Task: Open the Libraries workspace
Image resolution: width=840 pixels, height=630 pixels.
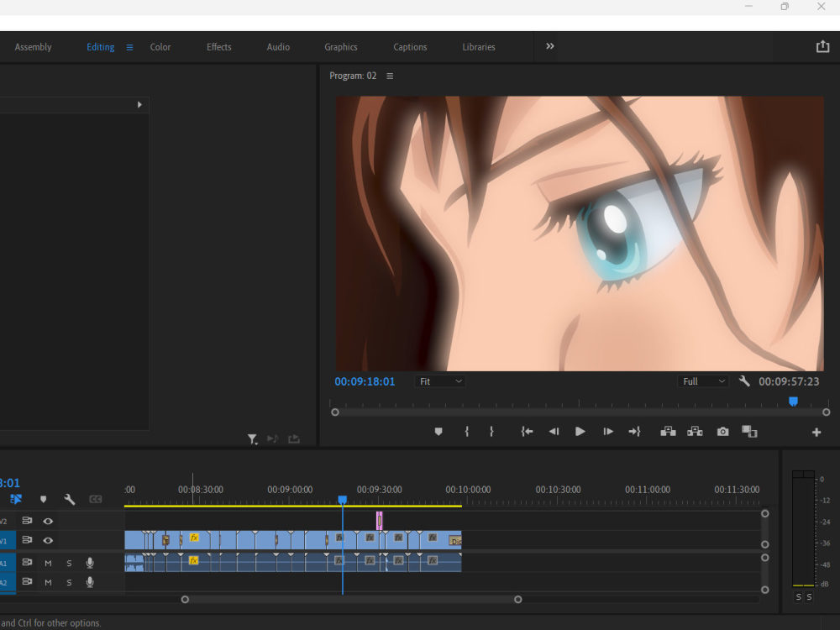Action: (x=479, y=47)
